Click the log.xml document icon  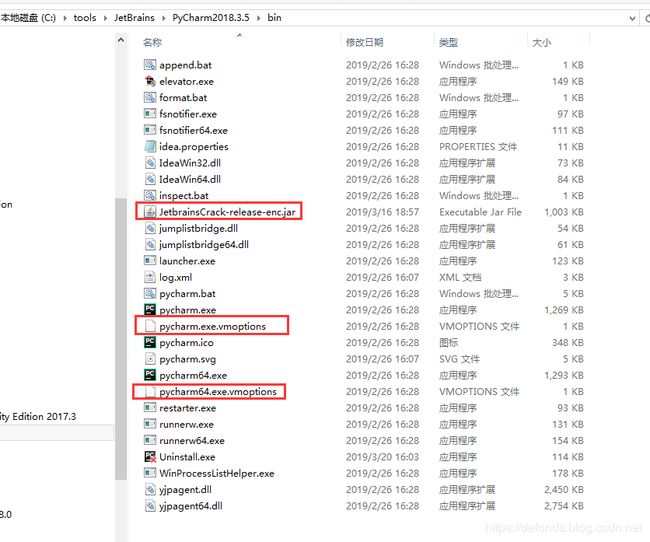point(150,277)
